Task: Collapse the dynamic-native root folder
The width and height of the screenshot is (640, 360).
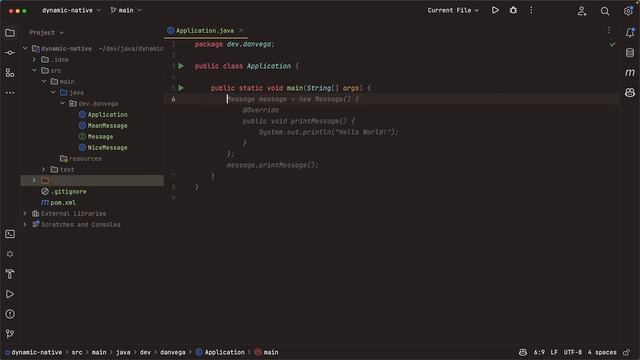Action: coord(25,49)
